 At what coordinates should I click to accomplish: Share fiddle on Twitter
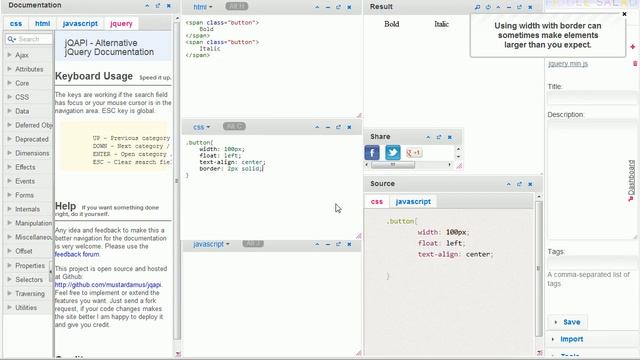tap(393, 153)
